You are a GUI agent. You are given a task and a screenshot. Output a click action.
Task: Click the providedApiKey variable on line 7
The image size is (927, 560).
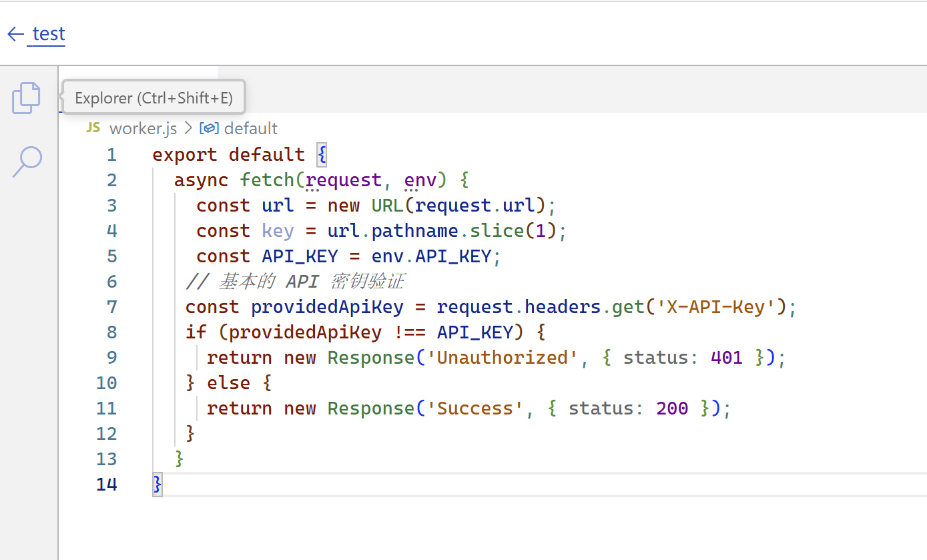(x=327, y=307)
